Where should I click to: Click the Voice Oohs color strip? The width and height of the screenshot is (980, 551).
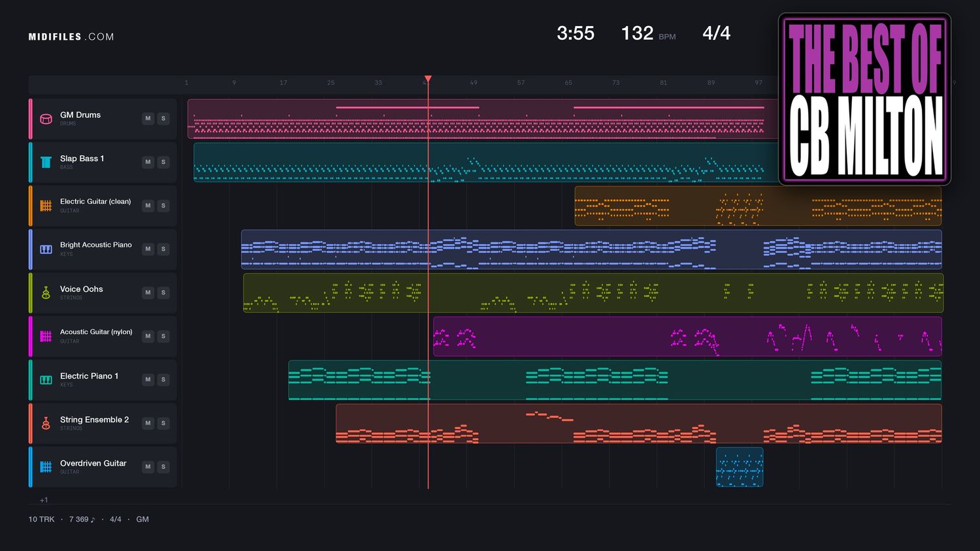tap(30, 292)
